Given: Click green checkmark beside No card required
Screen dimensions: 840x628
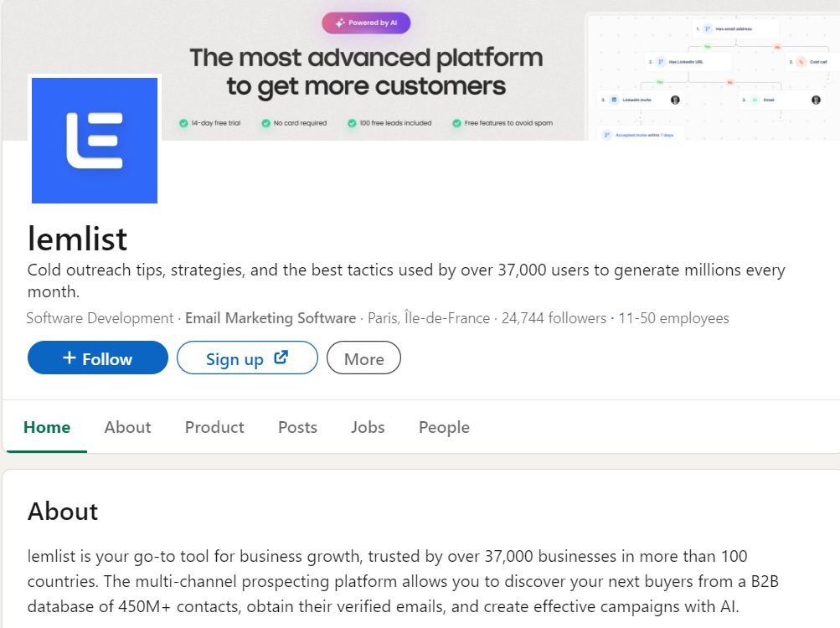Looking at the screenshot, I should 265,123.
